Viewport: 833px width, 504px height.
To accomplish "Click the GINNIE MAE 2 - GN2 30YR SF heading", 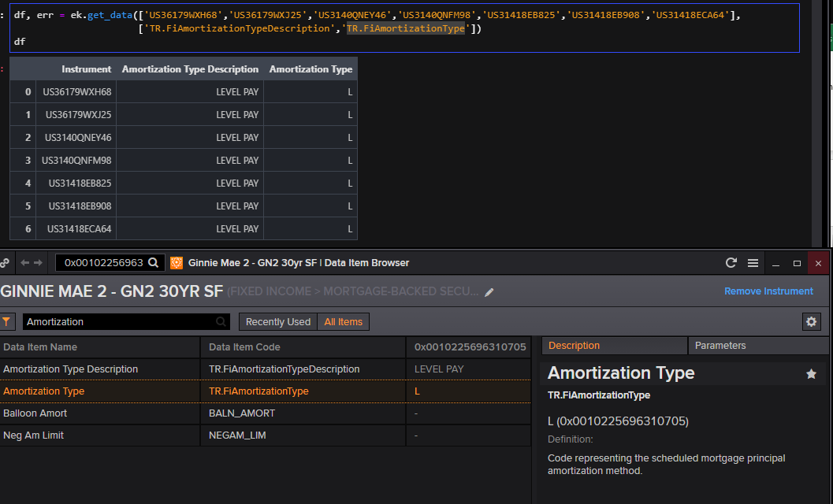I will pos(112,291).
